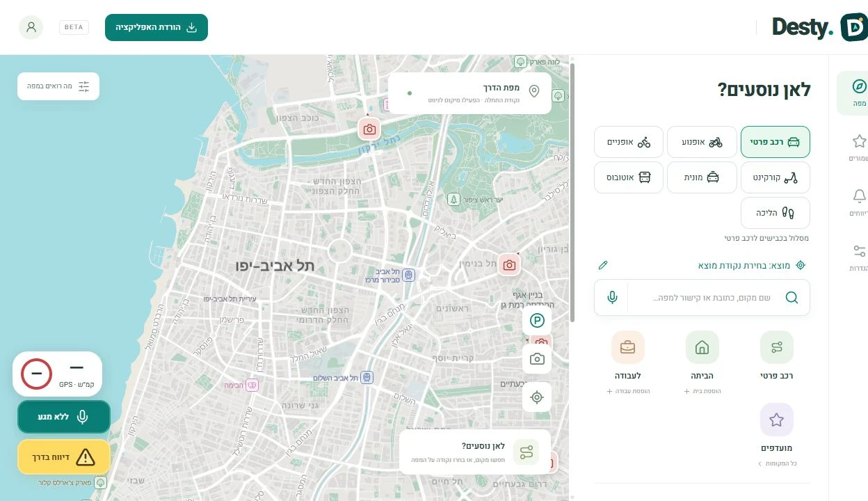Select the הליכה walking travel mode
Viewport: 868px width, 501px height.
[x=775, y=213]
